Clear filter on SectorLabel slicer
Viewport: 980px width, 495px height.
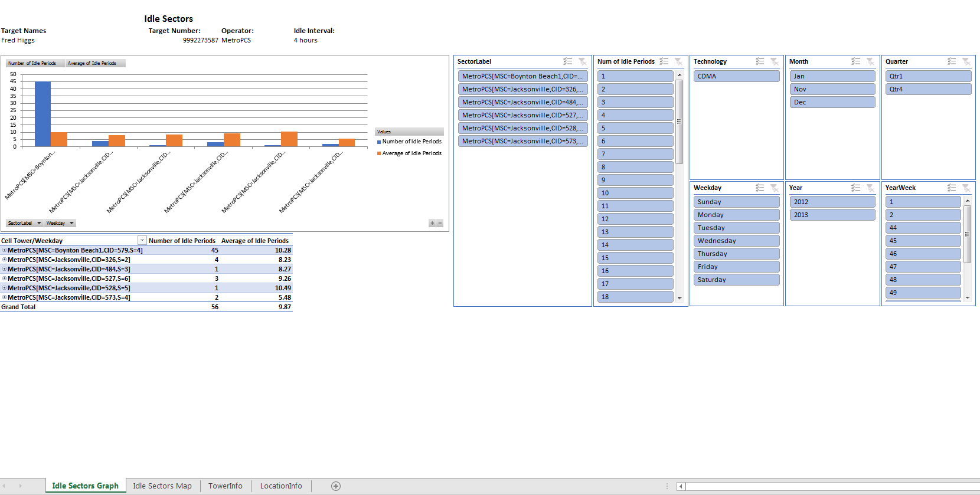click(x=582, y=61)
